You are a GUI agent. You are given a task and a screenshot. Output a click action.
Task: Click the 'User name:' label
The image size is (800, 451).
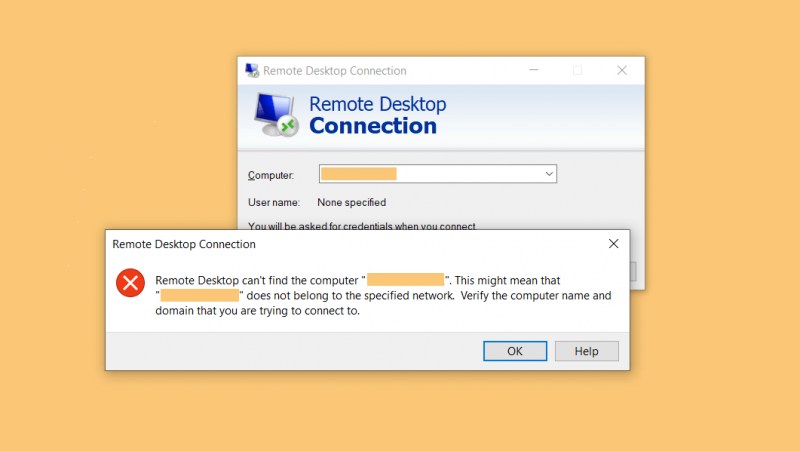pyautogui.click(x=274, y=203)
